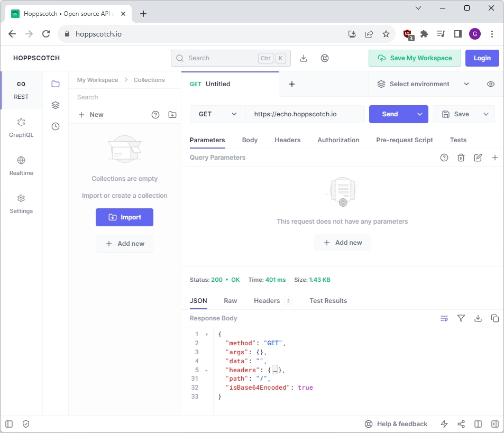Switch to the Authorization tab

(338, 140)
